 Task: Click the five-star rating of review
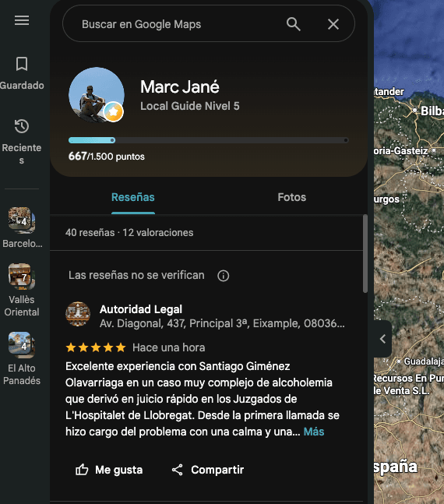click(x=96, y=347)
